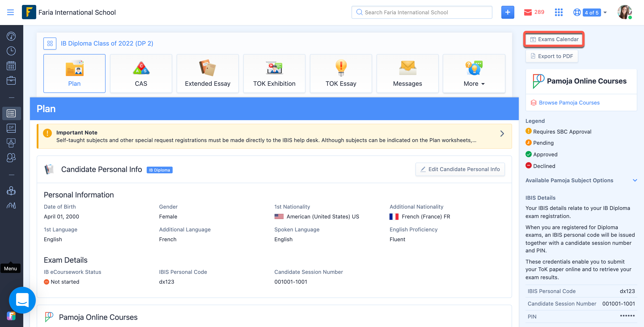The width and height of the screenshot is (644, 327).
Task: Click Edit Candidate Personal Info button
Action: (460, 169)
